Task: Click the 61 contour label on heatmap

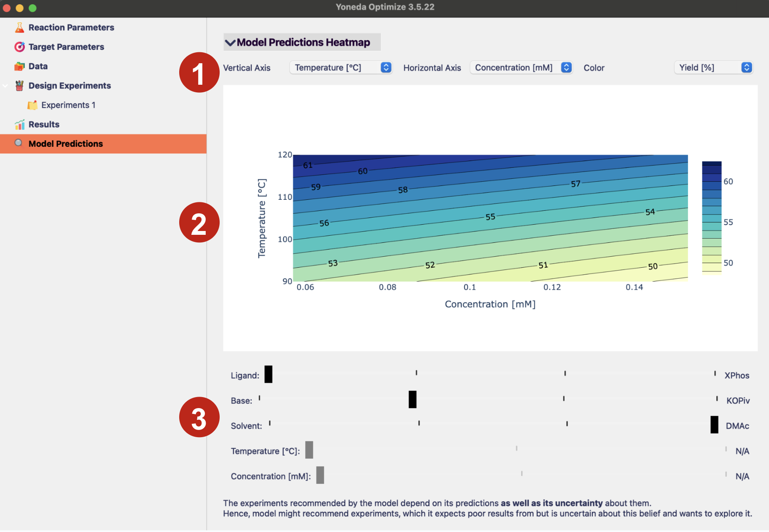Action: coord(308,165)
